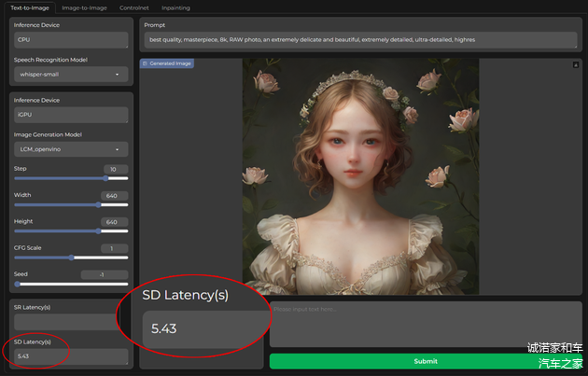Click the Prompt text field
Viewport: 588px width, 376px height.
point(360,40)
